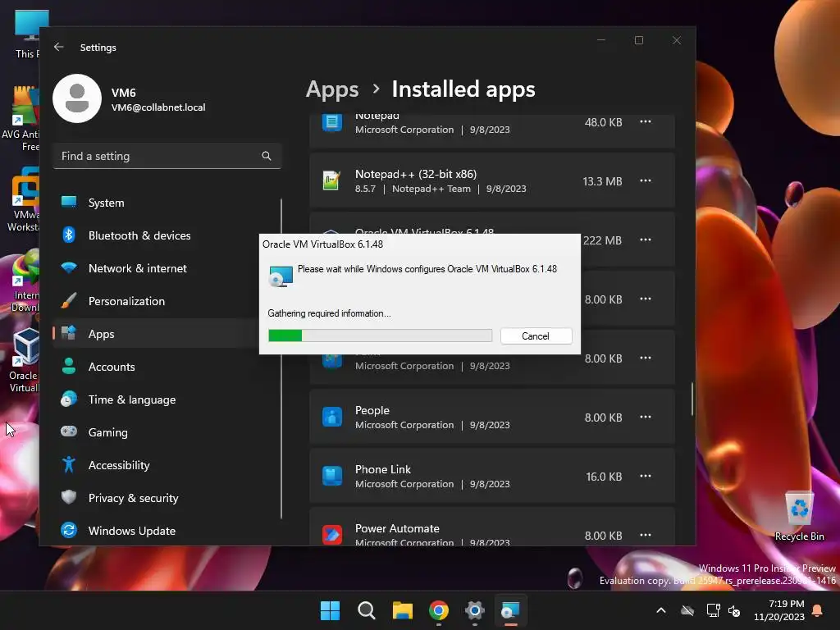Click the VM6@collabnet.local account email
This screenshot has width=840, height=630.
[158, 107]
